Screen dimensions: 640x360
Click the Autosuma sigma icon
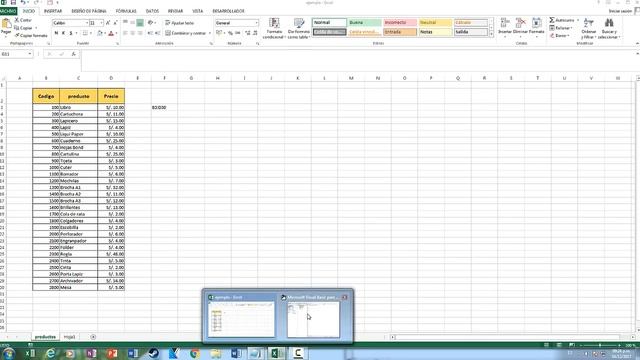pyautogui.click(x=552, y=20)
